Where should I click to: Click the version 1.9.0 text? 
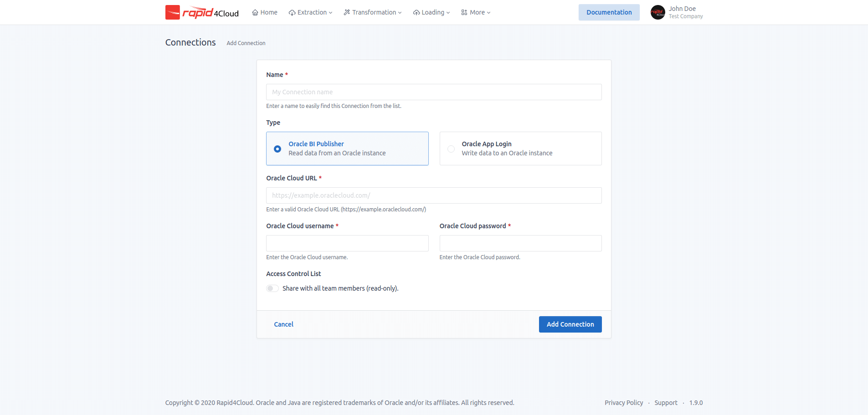point(696,403)
